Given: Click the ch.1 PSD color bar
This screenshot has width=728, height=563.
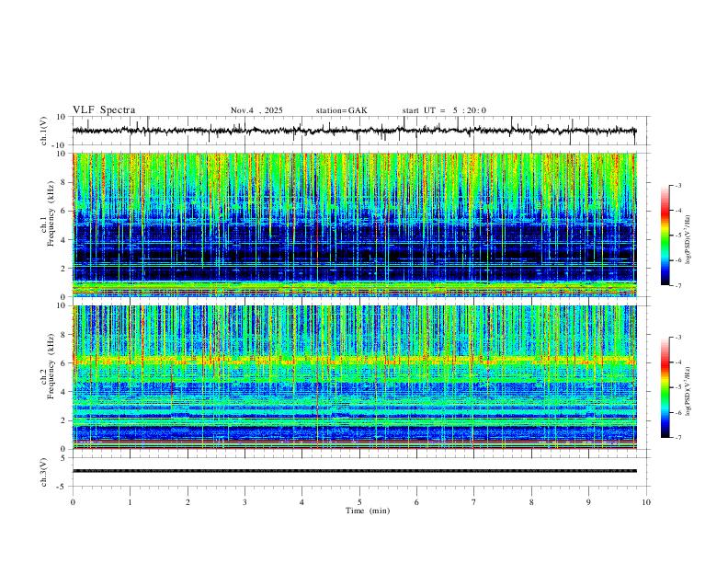Looking at the screenshot, I should pyautogui.click(x=665, y=236).
